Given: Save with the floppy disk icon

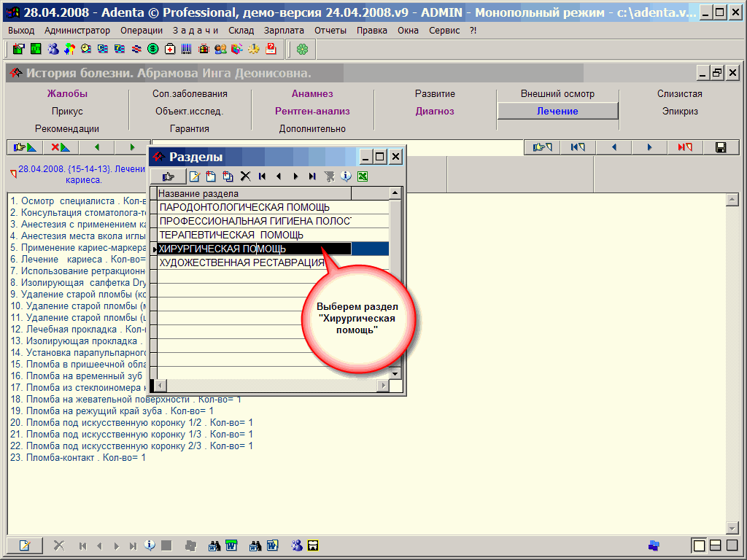Looking at the screenshot, I should pos(721,147).
